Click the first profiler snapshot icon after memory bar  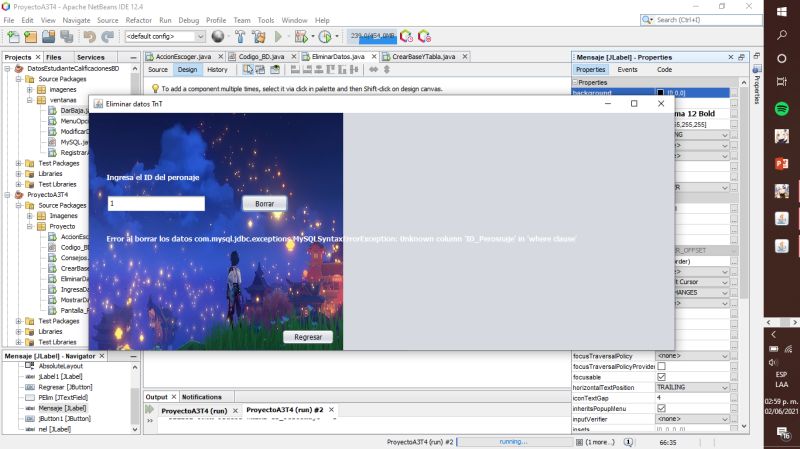[406, 36]
